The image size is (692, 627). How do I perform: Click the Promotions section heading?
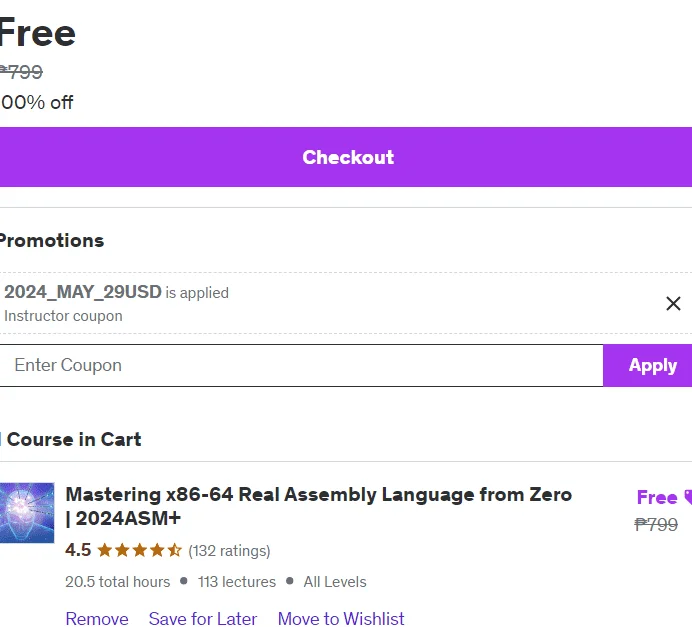click(52, 240)
